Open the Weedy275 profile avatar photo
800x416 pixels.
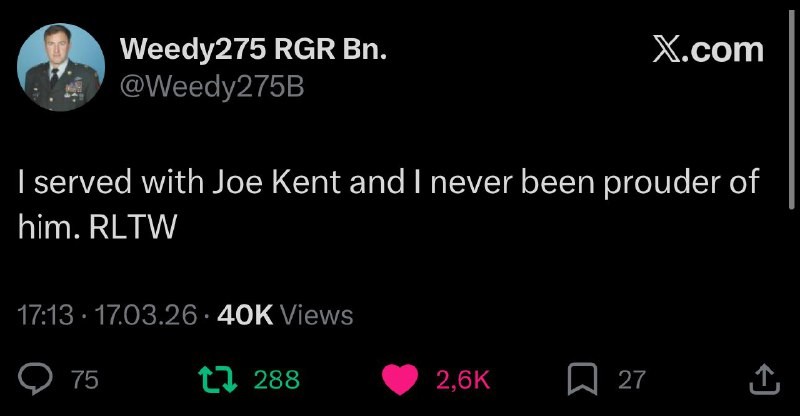61,67
